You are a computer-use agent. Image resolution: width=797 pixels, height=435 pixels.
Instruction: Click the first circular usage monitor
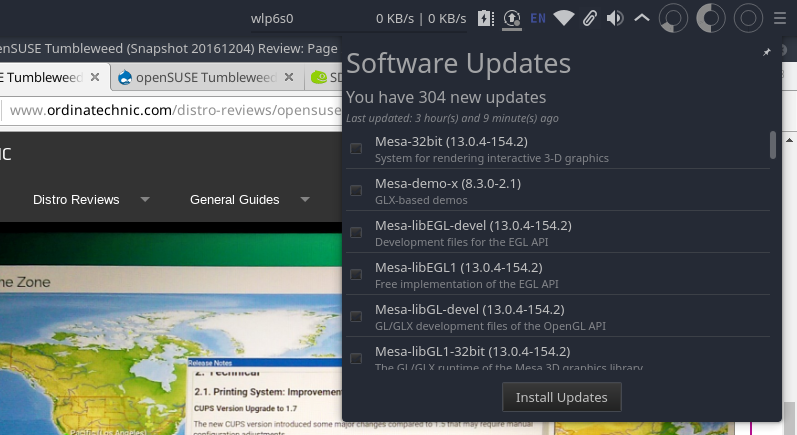pyautogui.click(x=673, y=18)
